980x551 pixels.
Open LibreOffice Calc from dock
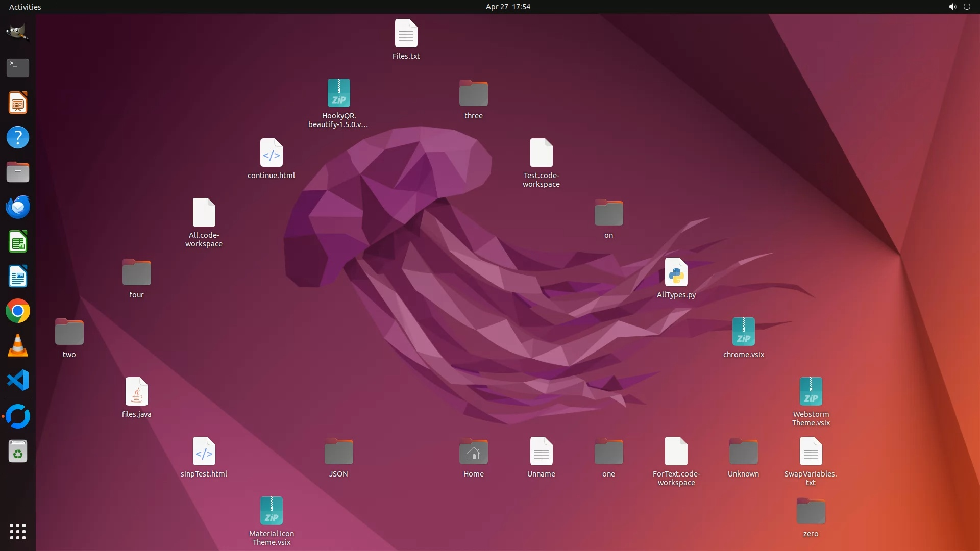(x=17, y=241)
